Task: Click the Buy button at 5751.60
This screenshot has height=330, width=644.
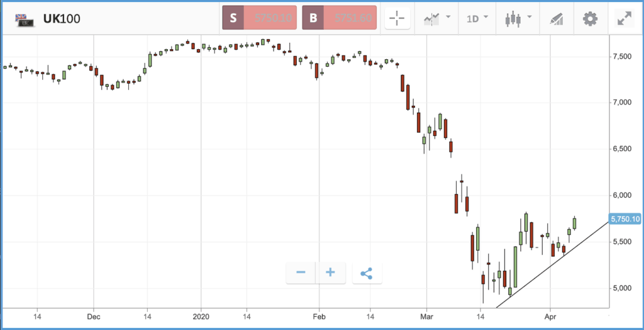Action: tap(339, 18)
